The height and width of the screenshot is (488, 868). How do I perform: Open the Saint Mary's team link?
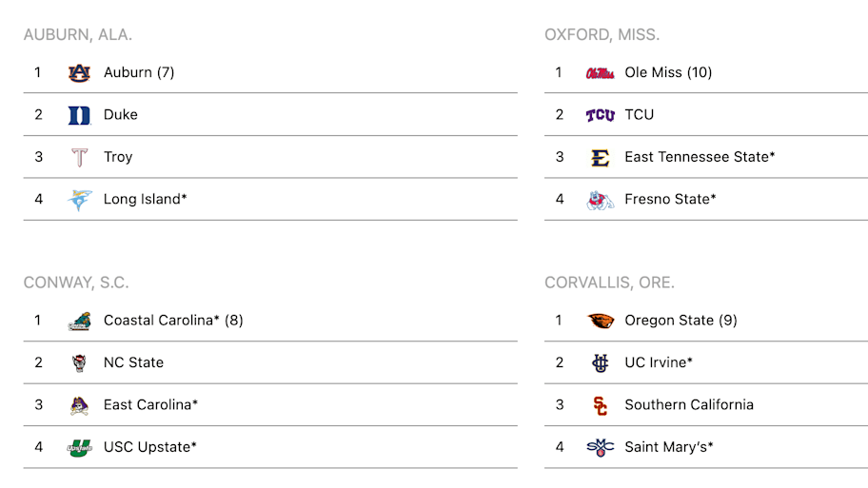click(669, 447)
